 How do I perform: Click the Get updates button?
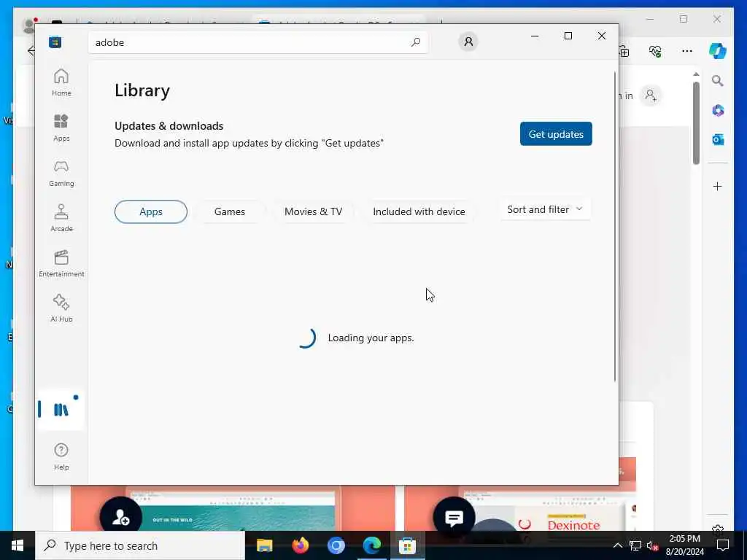556,134
